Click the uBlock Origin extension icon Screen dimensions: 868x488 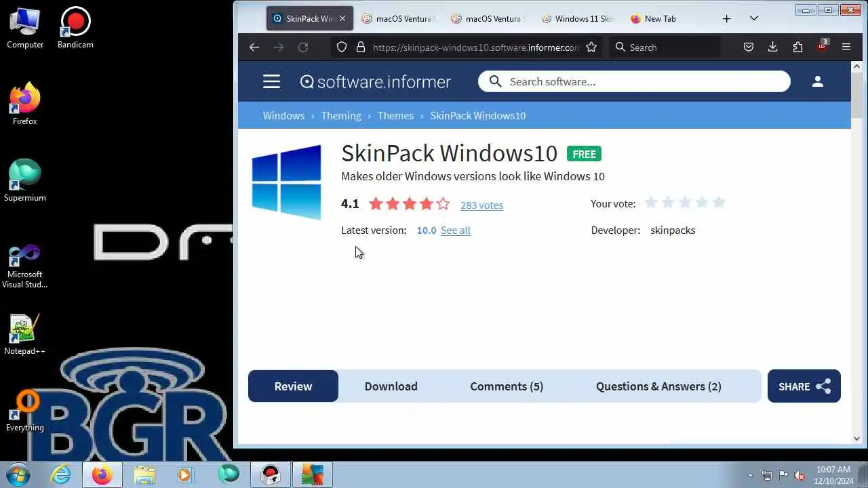(822, 46)
